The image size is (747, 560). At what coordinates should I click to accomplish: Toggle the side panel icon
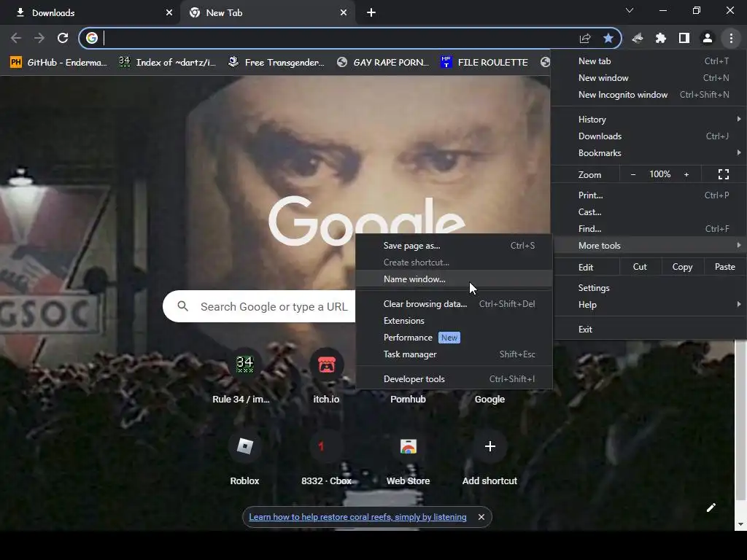click(x=684, y=38)
